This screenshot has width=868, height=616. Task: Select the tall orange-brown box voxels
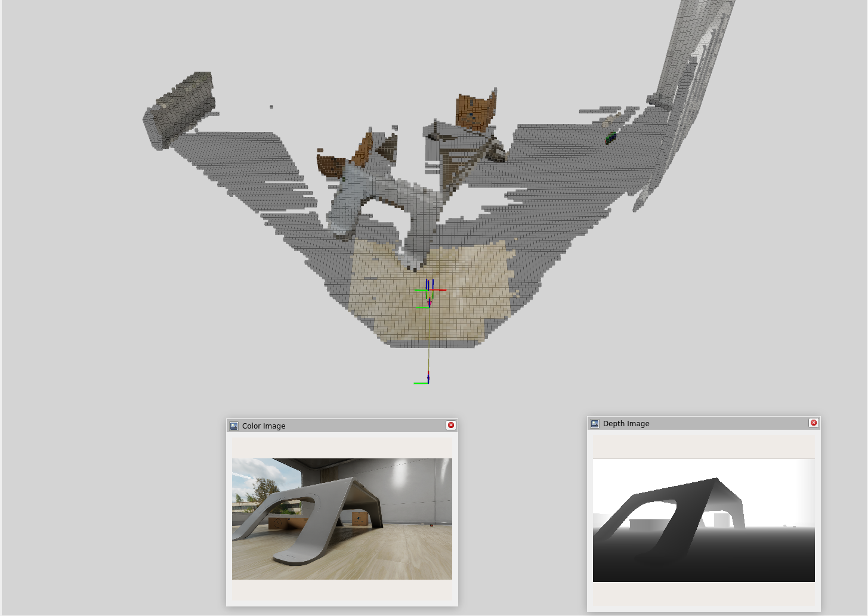[x=475, y=112]
